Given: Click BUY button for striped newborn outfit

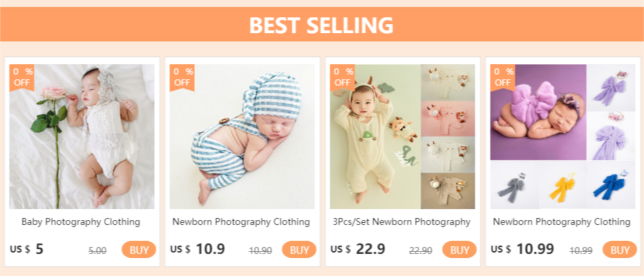Looking at the screenshot, I should click(x=299, y=249).
